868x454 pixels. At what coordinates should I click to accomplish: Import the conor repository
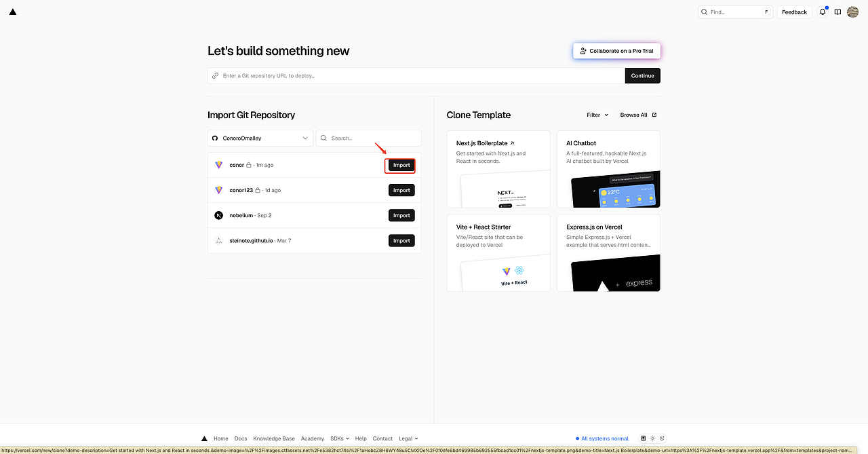pos(401,165)
